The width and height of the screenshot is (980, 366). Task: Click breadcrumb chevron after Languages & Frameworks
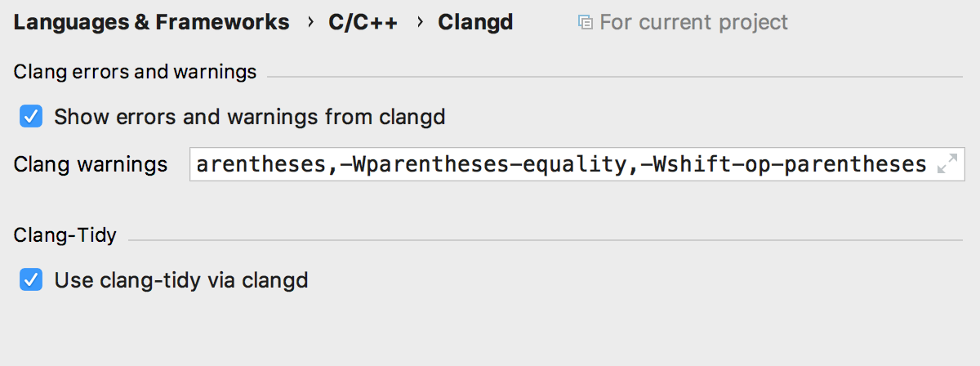pos(310,22)
